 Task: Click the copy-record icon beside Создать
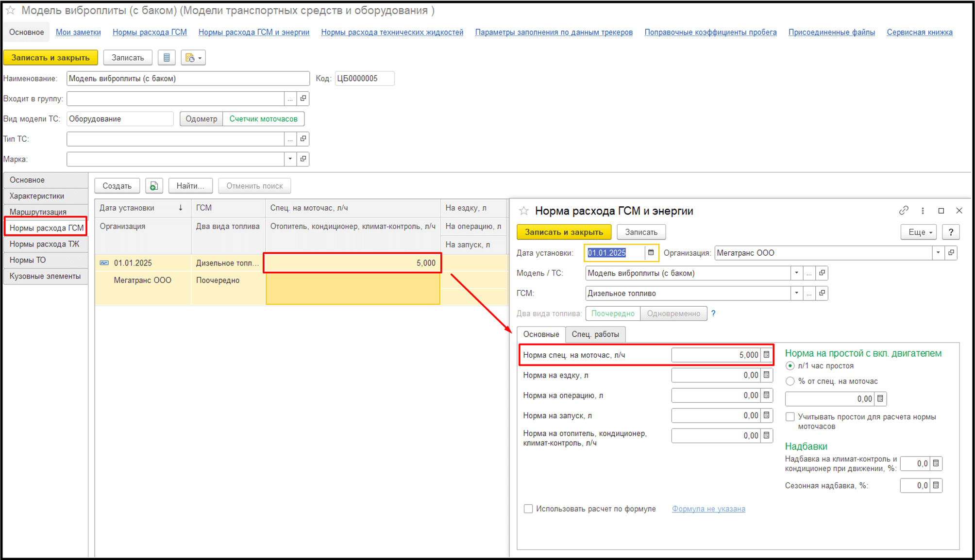click(154, 186)
